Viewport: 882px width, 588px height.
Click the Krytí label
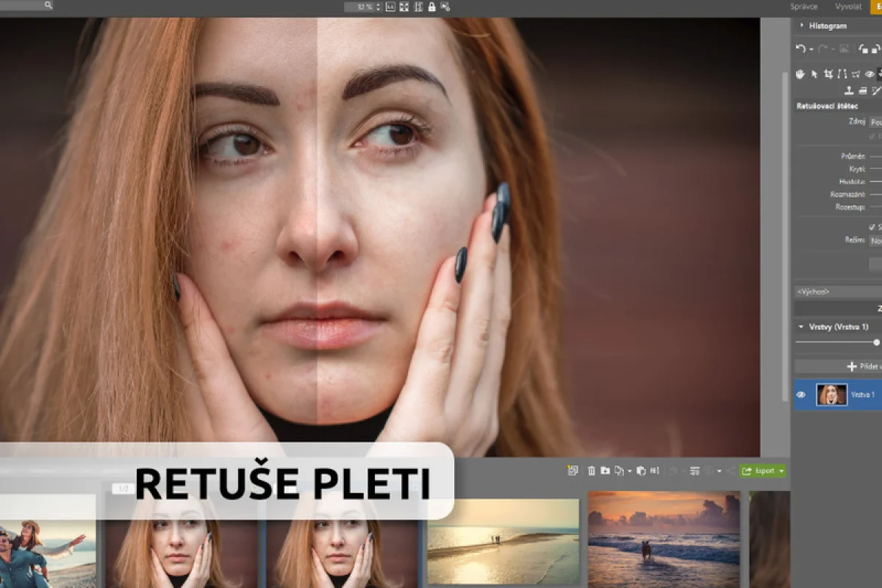point(856,168)
